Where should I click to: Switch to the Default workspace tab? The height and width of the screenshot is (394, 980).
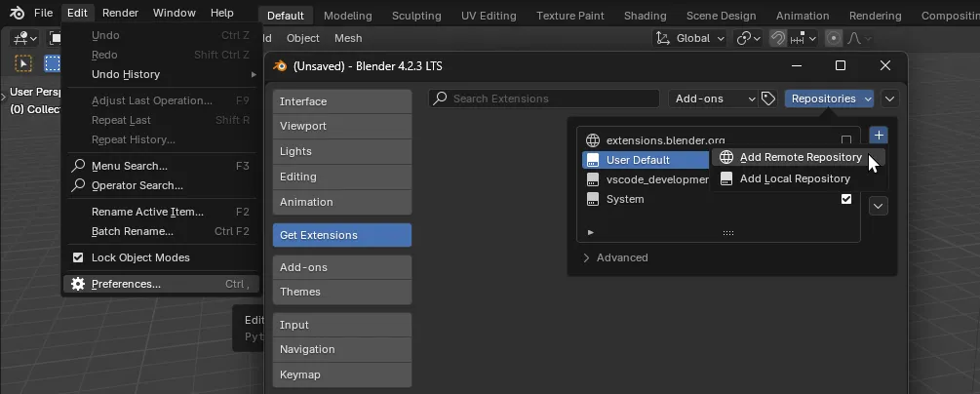point(286,16)
